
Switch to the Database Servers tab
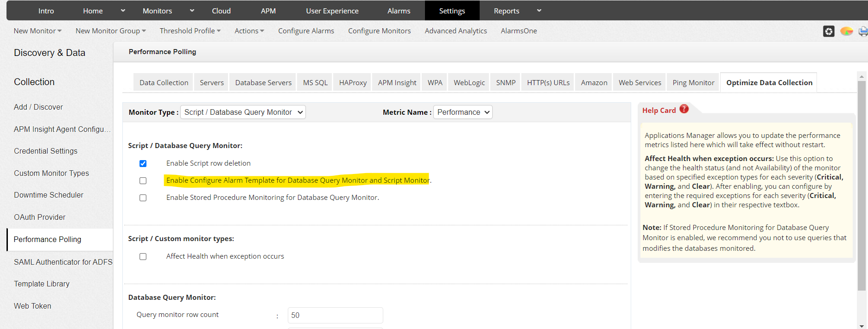pos(263,82)
